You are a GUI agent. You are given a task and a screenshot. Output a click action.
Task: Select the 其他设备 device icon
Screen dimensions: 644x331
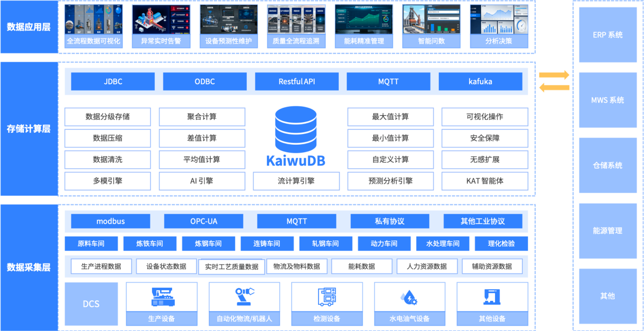click(x=493, y=296)
